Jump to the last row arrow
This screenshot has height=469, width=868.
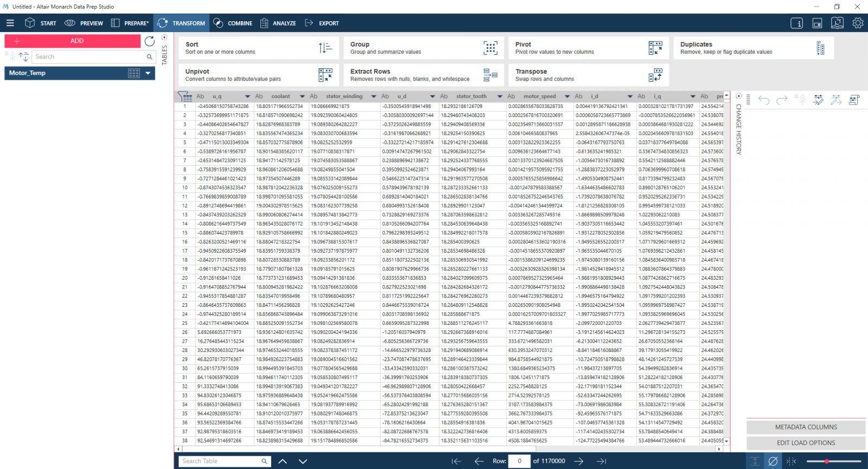pyautogui.click(x=601, y=461)
